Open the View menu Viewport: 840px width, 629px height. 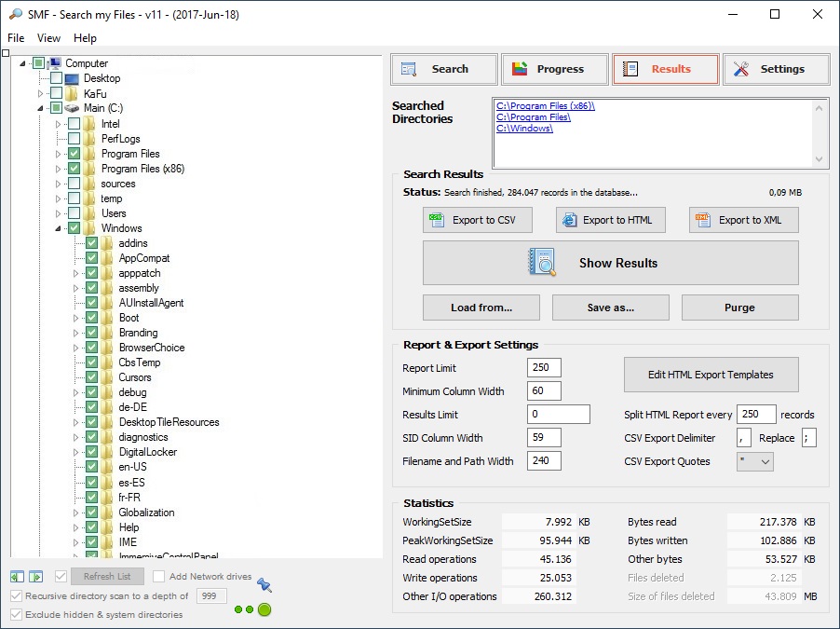tap(48, 38)
